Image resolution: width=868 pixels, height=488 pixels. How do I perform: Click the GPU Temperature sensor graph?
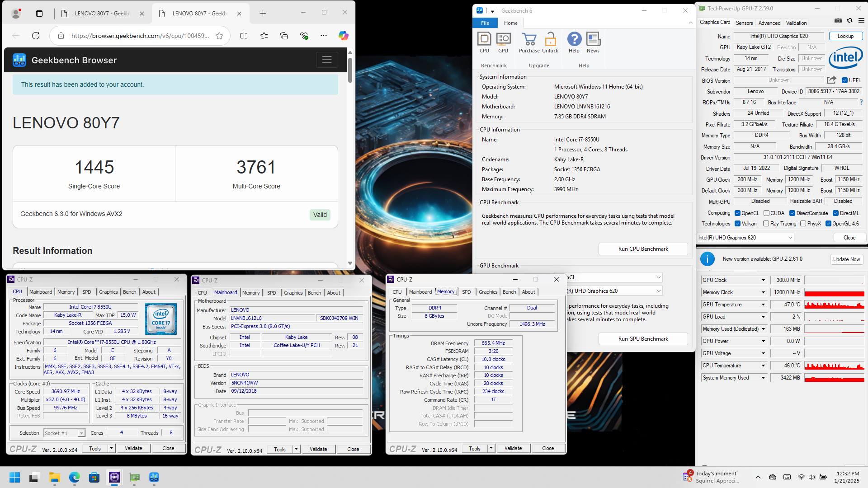point(834,305)
